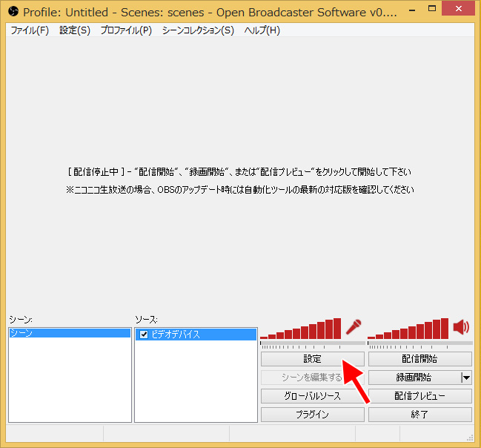The image size is (481, 448).
Task: Start recording with 録画開始 button
Action: 414,378
